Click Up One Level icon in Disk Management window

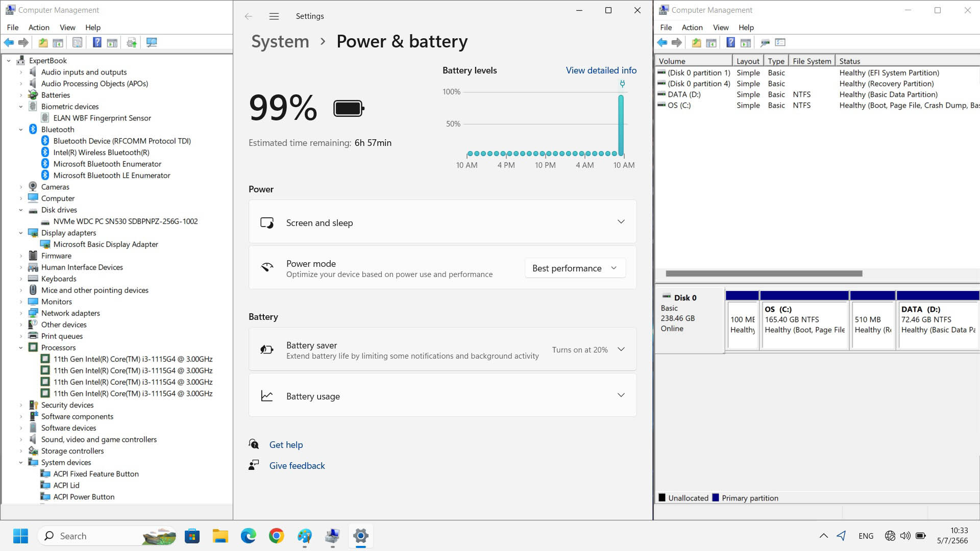click(x=697, y=43)
